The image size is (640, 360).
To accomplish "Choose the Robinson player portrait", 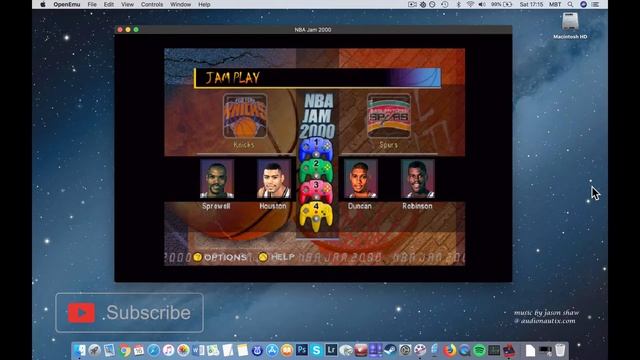I will [418, 179].
